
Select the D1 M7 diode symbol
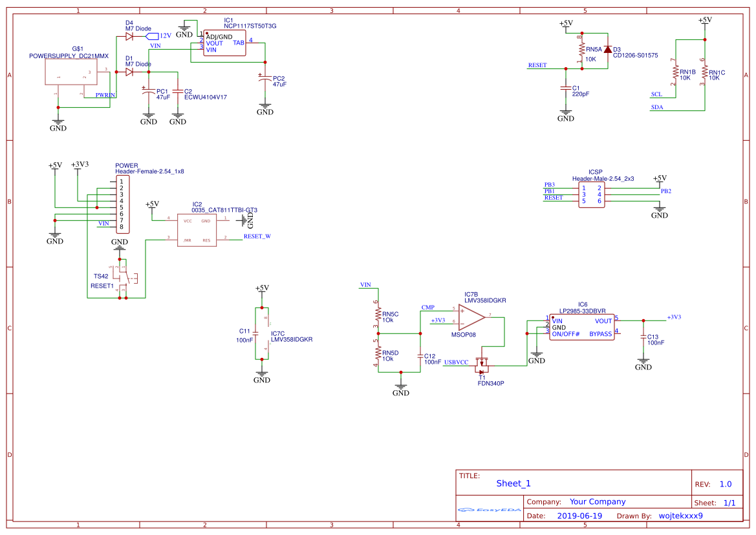(x=129, y=72)
